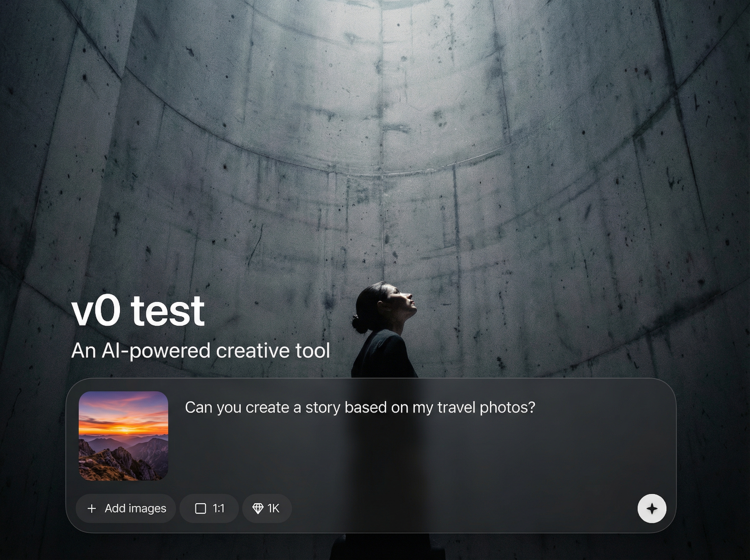Click the "v0 test" heading
The width and height of the screenshot is (750, 560).
138,311
